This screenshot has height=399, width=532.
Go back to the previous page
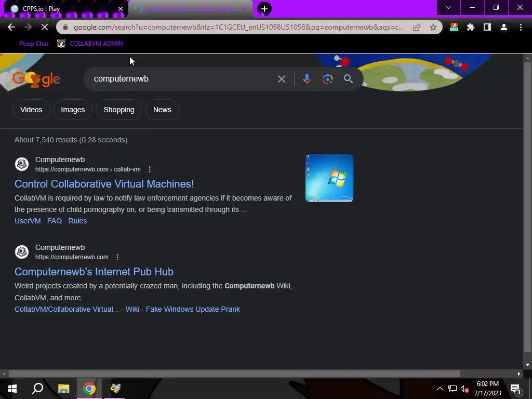coord(11,27)
